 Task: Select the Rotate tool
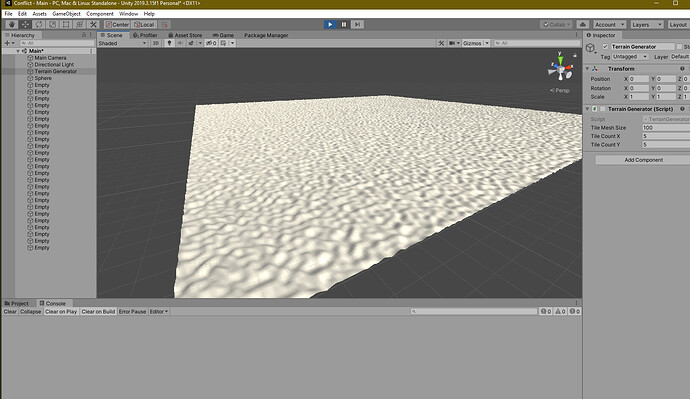click(x=39, y=25)
